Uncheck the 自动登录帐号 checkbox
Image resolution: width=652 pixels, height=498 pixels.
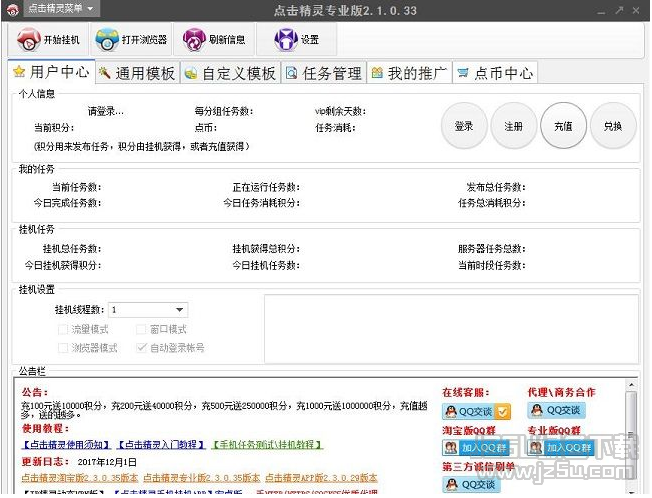141,348
